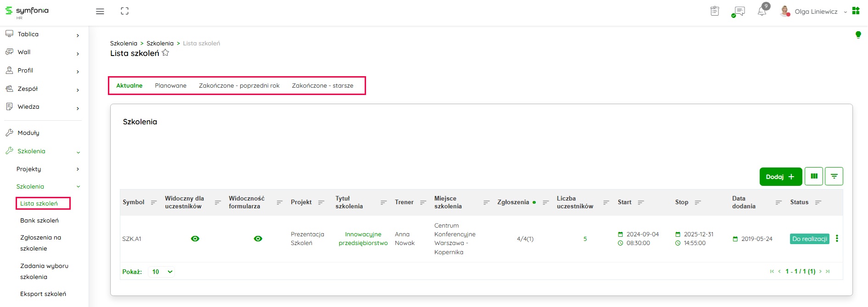Click the green apps grid icon
The image size is (868, 307).
tap(856, 11)
